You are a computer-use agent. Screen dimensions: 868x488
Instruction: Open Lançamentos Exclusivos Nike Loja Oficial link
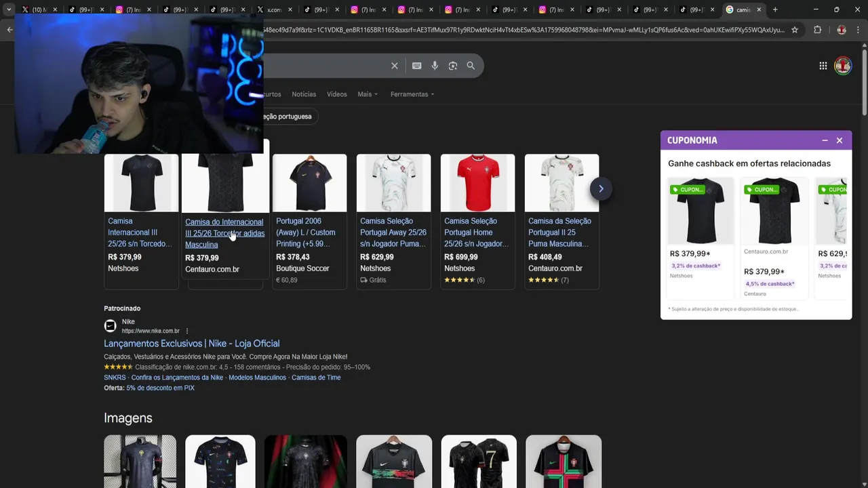[191, 344]
